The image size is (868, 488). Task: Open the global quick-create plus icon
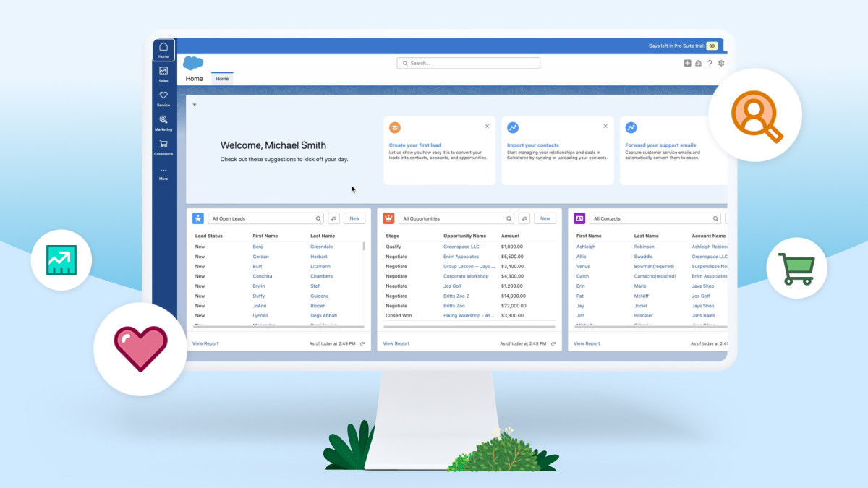687,63
